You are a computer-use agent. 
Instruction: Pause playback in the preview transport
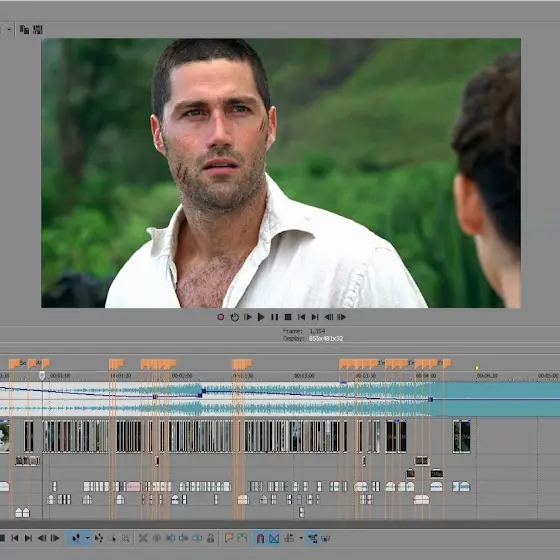click(274, 317)
